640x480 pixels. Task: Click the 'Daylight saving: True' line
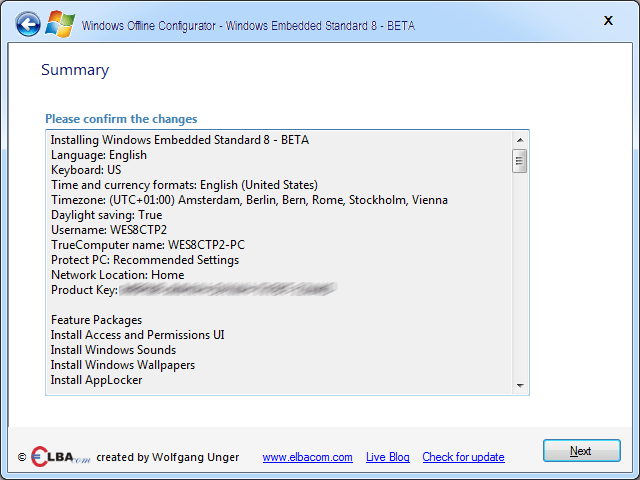pyautogui.click(x=107, y=215)
